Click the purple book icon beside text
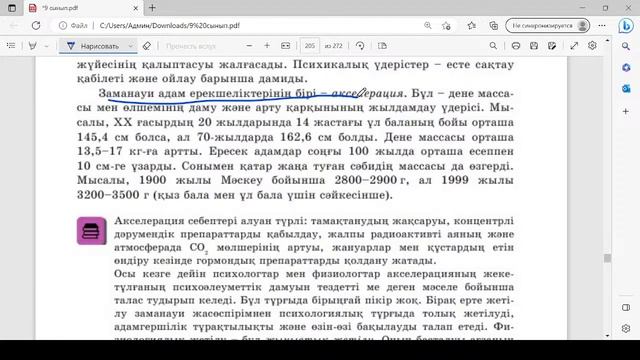640x360 pixels. click(91, 231)
